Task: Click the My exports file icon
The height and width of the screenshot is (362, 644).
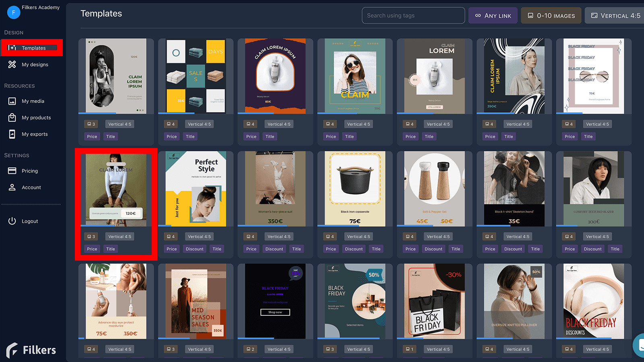Action: coord(12,134)
